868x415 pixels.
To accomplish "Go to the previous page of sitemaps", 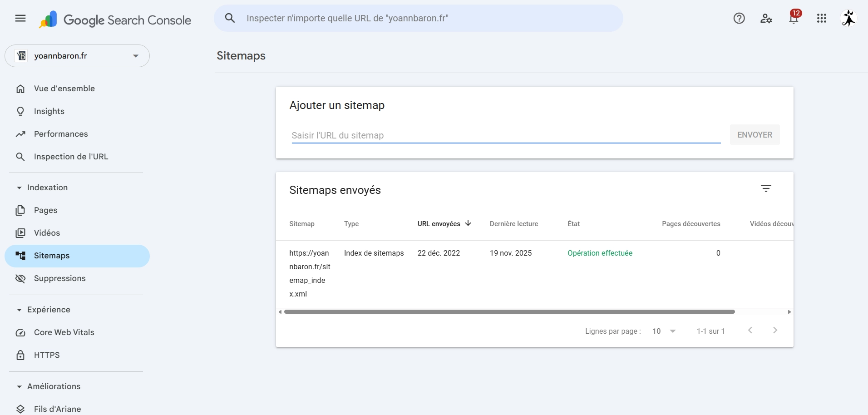I will click(750, 331).
